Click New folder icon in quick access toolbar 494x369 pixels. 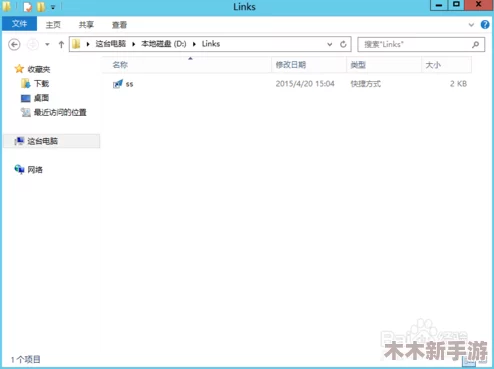pyautogui.click(x=41, y=7)
